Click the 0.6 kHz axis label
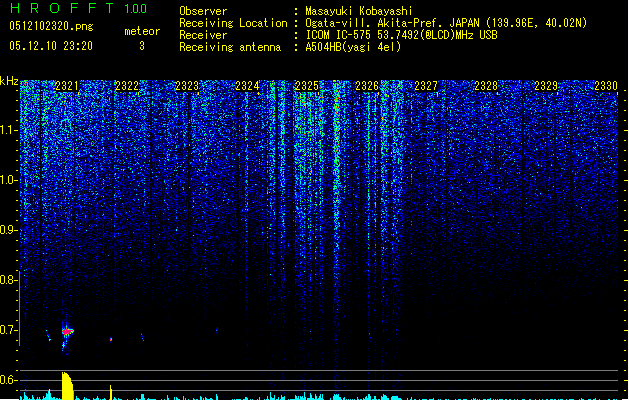The image size is (629, 400). [8, 380]
